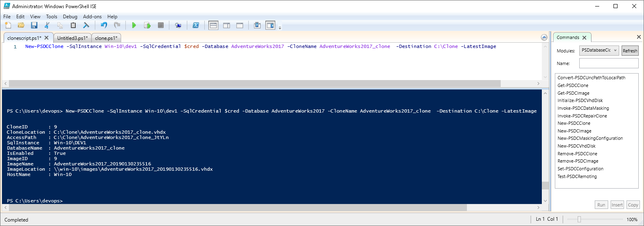Switch to the clone.ps1 tab
The height and width of the screenshot is (226, 644).
[x=106, y=38]
